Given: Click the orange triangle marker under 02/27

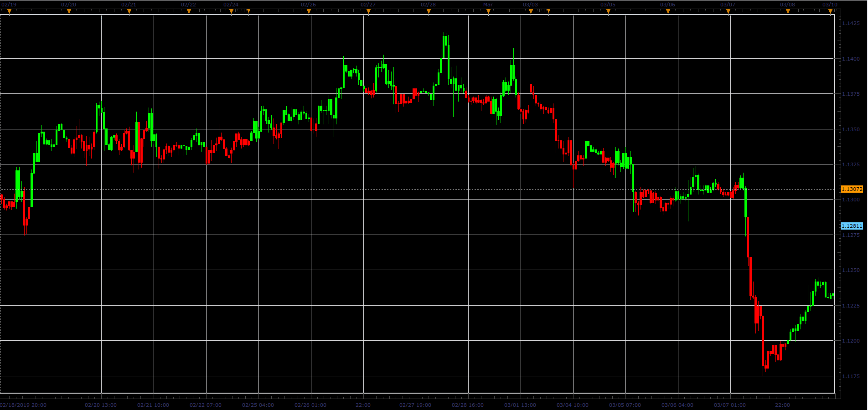Looking at the screenshot, I should pos(368,12).
